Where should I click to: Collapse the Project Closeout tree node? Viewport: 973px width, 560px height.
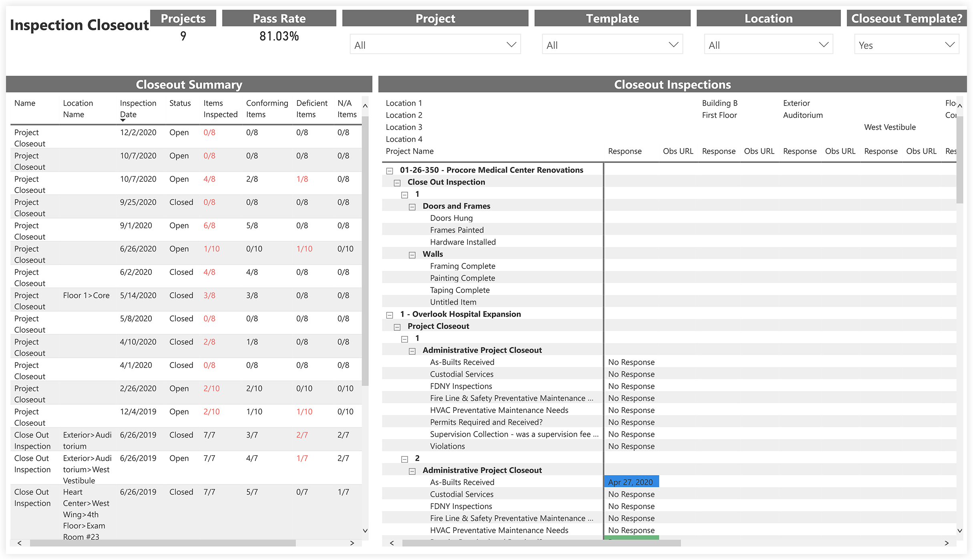pos(397,327)
